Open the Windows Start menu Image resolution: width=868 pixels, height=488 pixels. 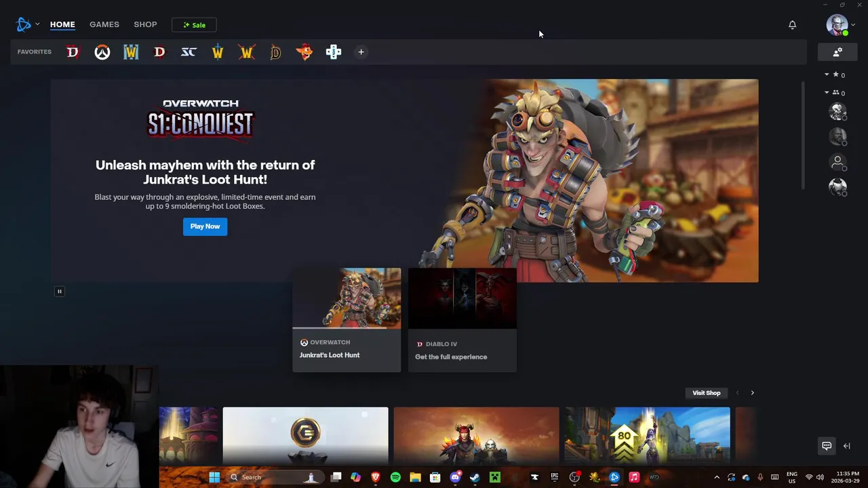[214, 477]
